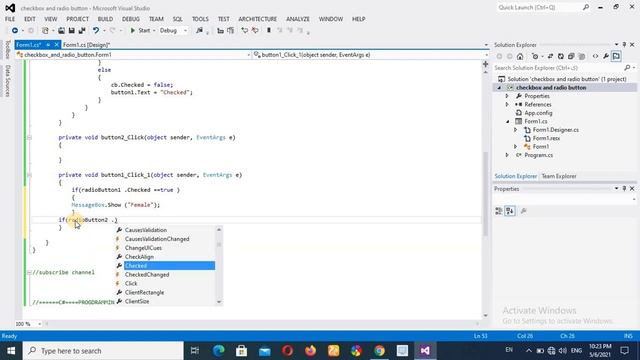
Task: Switch to the Team Explorer tab
Action: [x=559, y=176]
